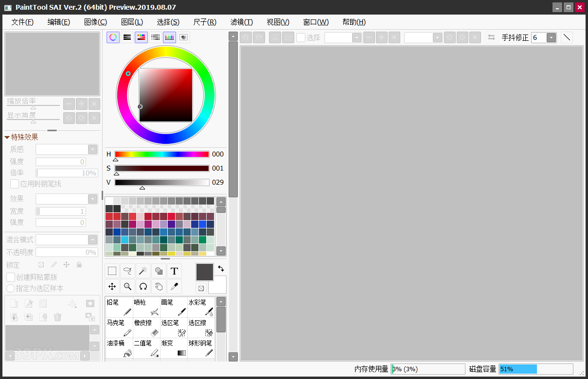Screen dimensions: 588x379
Task: Choose the 球形钢笔 ballpoint pen
Action: click(x=201, y=348)
